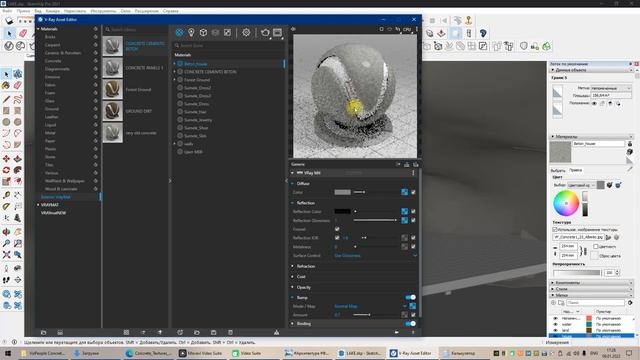Select the Orbit tool
640x360 pixels.
pos(6,232)
